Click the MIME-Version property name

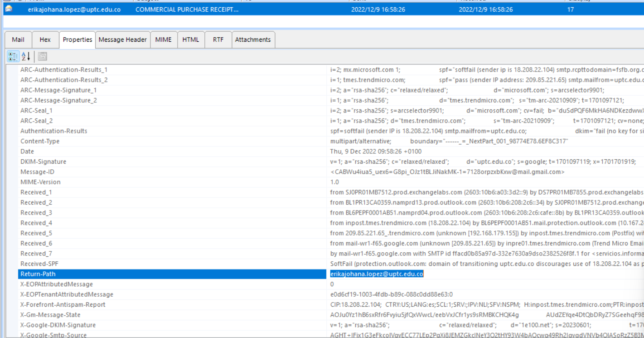[x=40, y=182]
